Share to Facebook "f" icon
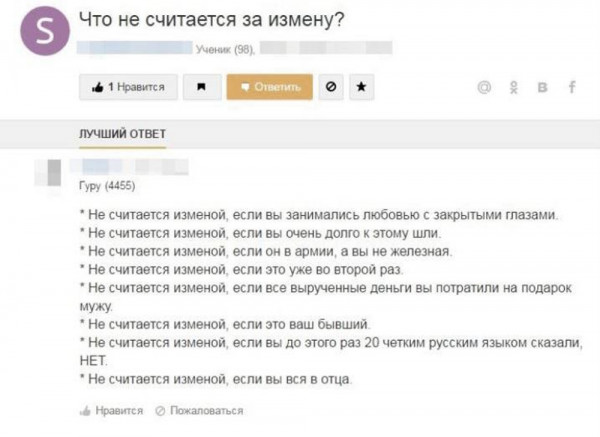The width and height of the screenshot is (600, 437). click(x=571, y=88)
